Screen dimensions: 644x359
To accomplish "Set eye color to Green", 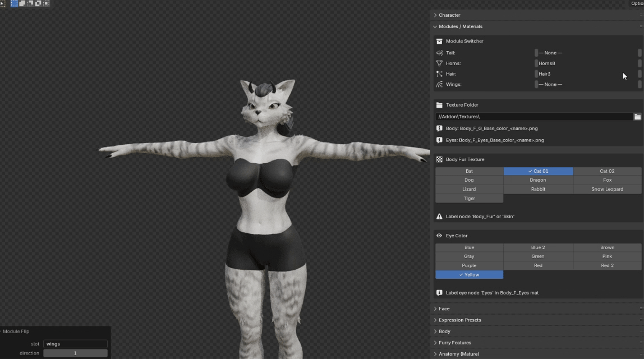I will [x=538, y=256].
